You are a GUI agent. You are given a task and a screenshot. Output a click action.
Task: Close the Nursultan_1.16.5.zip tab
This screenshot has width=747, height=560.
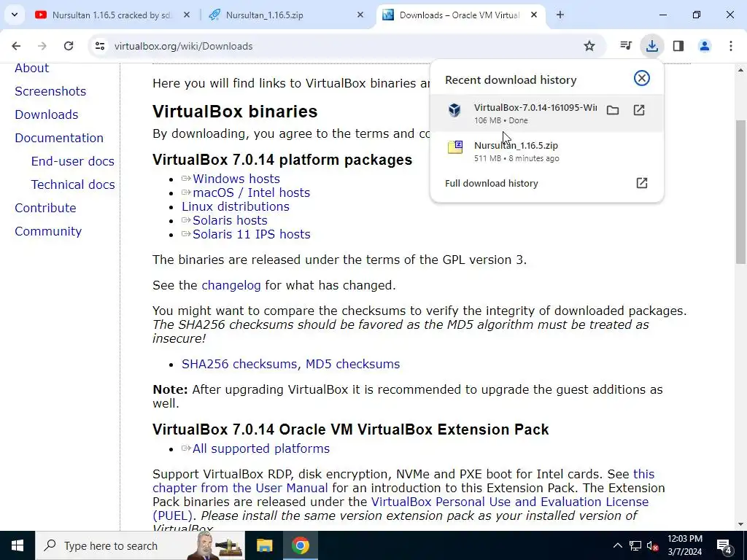coord(360,15)
